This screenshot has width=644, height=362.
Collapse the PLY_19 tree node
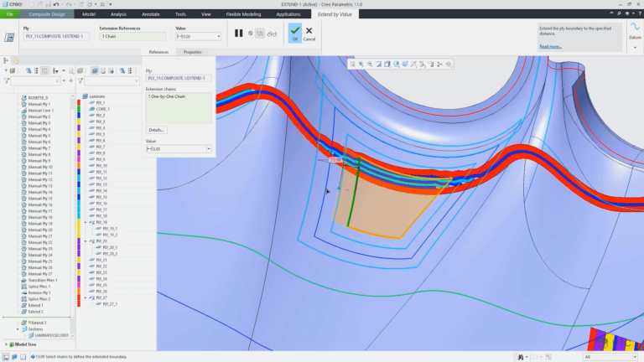[86, 222]
